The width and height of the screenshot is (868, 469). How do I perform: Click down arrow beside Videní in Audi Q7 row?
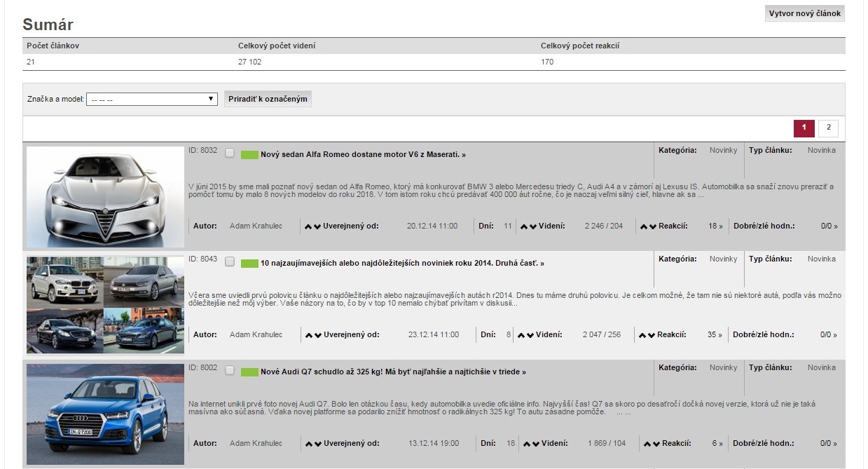point(536,444)
